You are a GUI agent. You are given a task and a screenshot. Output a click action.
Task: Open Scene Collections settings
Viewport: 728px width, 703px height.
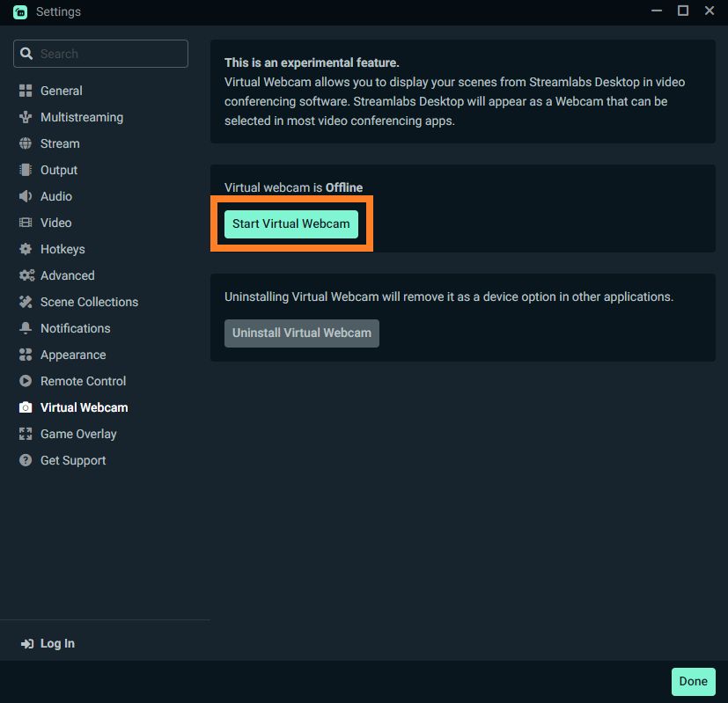(x=90, y=302)
